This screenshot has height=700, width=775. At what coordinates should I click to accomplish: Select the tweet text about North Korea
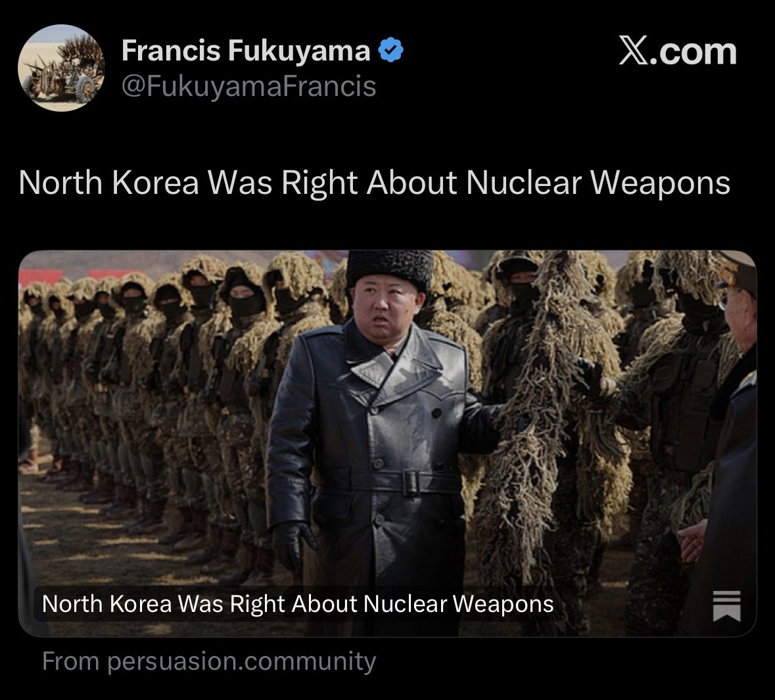[x=374, y=183]
